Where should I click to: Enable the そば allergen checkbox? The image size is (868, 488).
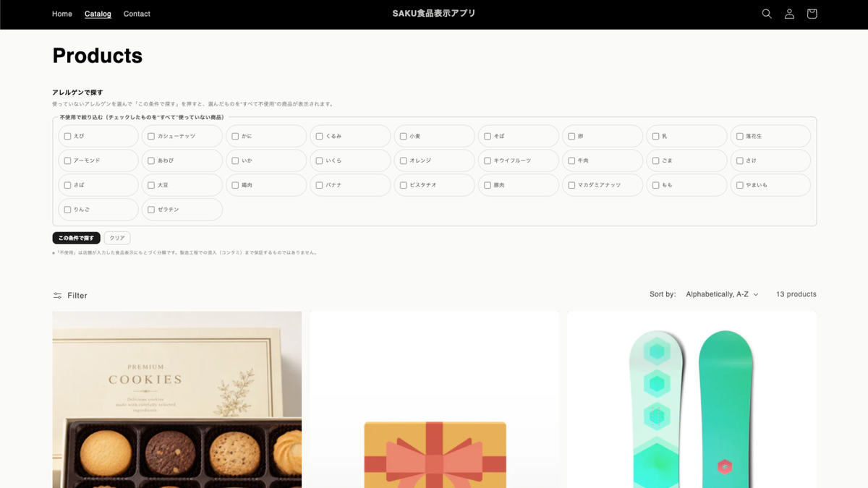click(488, 136)
